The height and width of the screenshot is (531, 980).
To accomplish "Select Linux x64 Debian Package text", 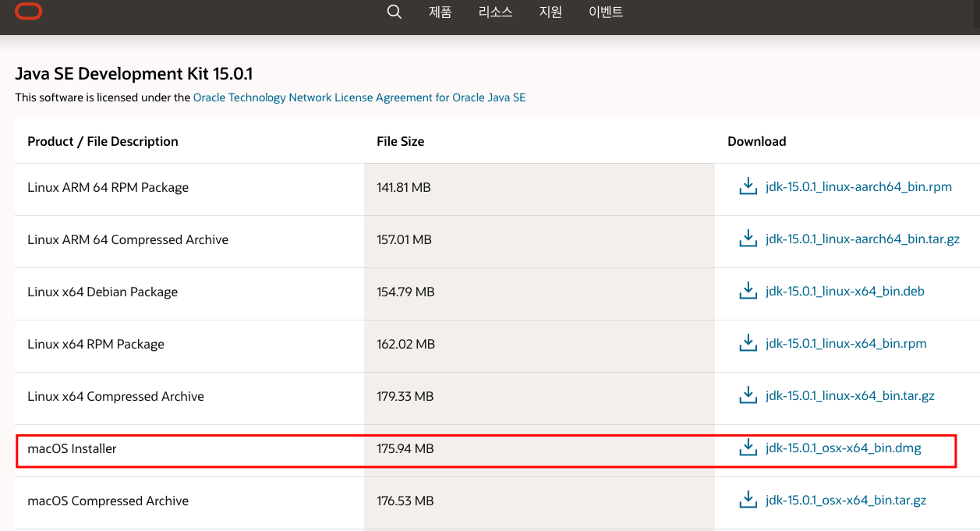I will tap(103, 292).
